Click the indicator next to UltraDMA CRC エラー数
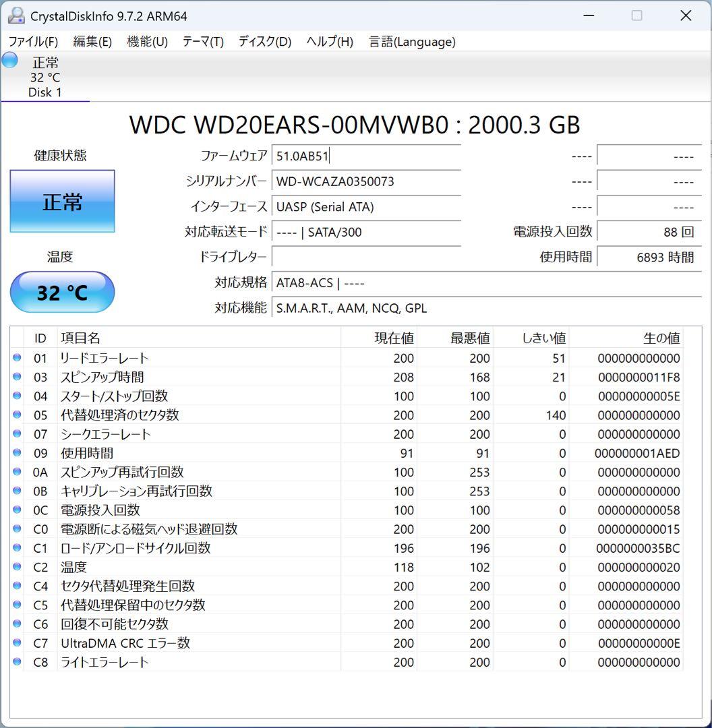Screen dimensions: 712x728 pos(17,643)
